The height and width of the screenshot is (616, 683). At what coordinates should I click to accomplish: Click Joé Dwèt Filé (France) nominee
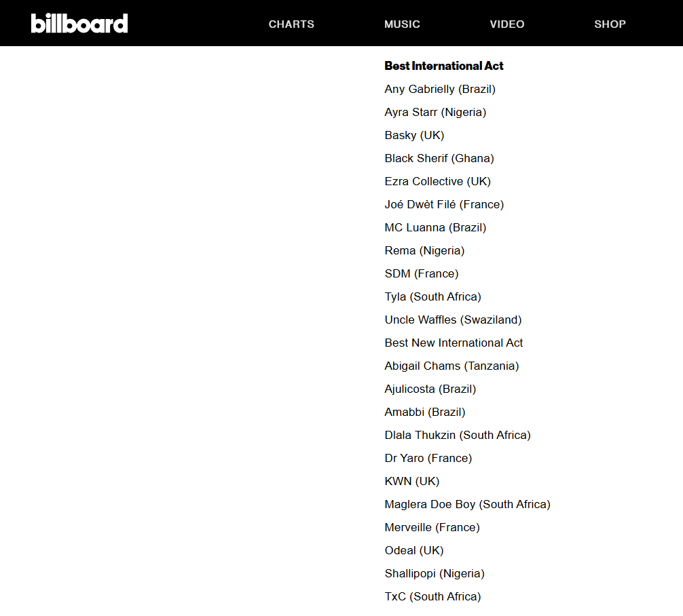[x=444, y=205]
